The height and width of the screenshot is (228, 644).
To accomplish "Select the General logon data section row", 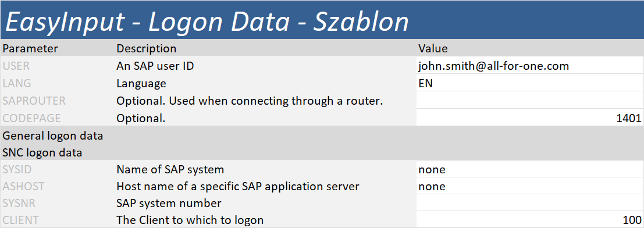I will pos(322,136).
